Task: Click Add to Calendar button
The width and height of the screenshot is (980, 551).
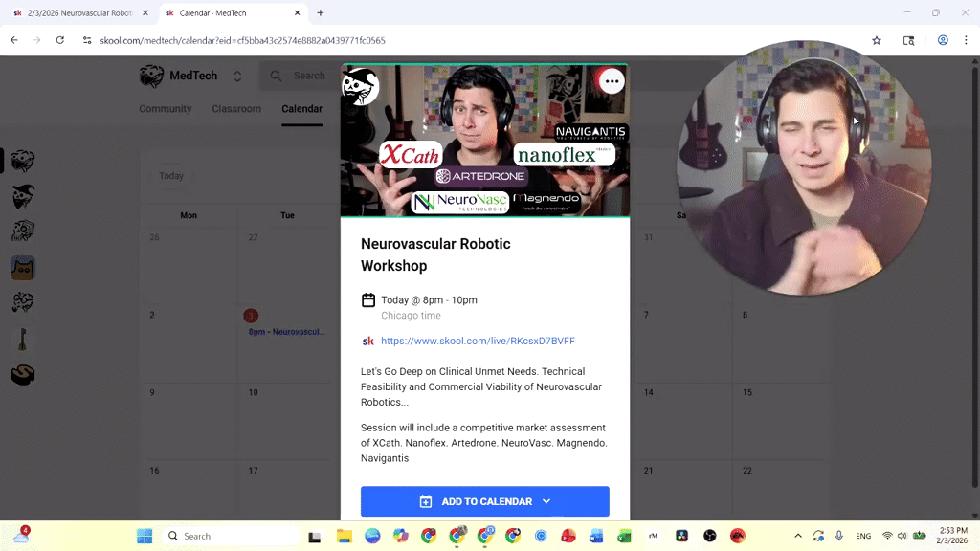Action: (x=485, y=501)
